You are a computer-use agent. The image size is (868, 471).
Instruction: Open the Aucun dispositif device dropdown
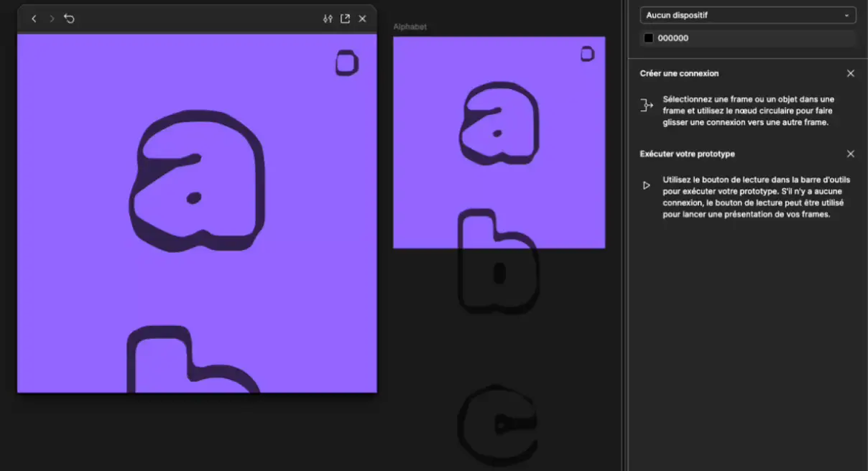click(x=747, y=15)
